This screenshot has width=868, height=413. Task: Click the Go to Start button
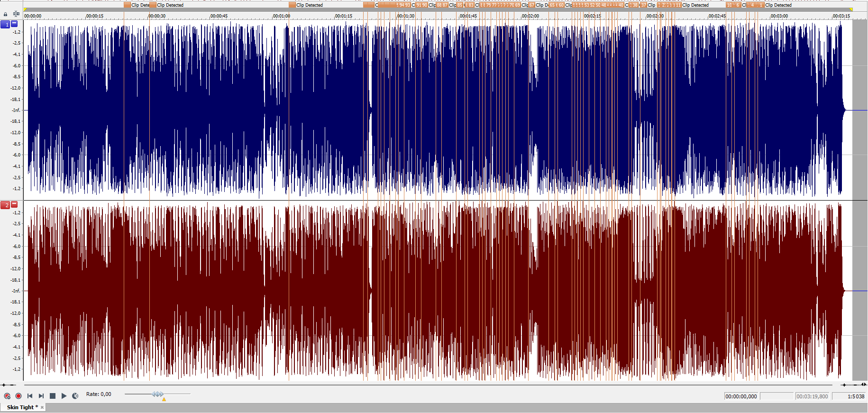pyautogui.click(x=30, y=396)
